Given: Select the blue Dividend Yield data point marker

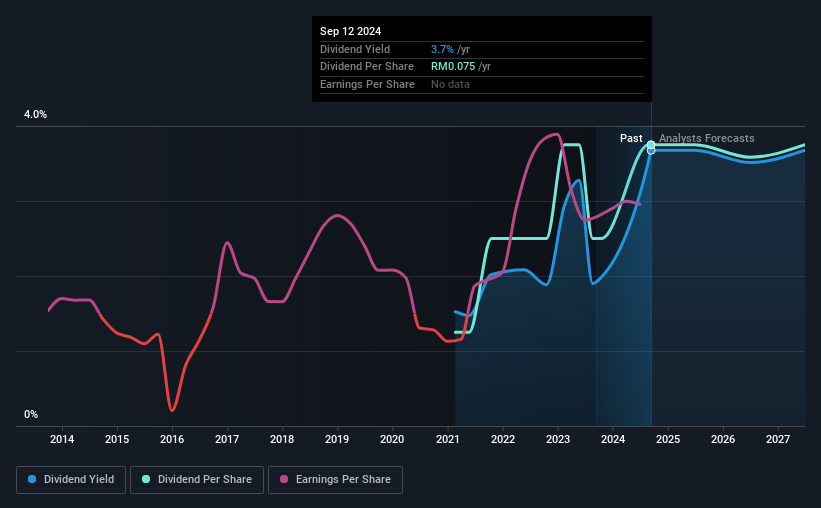Looking at the screenshot, I should coord(651,151).
